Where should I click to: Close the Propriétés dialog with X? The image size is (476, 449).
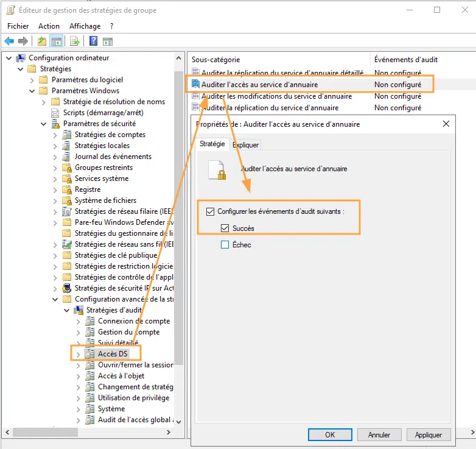tap(446, 124)
